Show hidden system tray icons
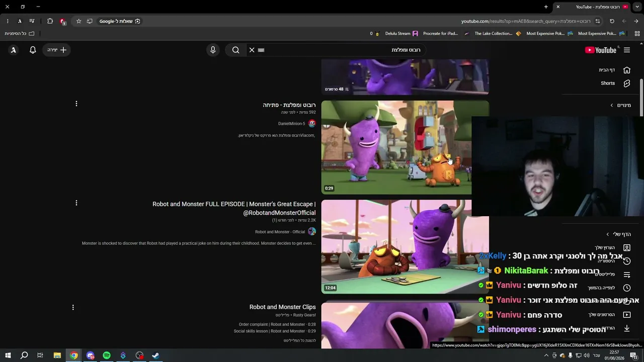Viewport: 644px width, 362px height. [546, 355]
